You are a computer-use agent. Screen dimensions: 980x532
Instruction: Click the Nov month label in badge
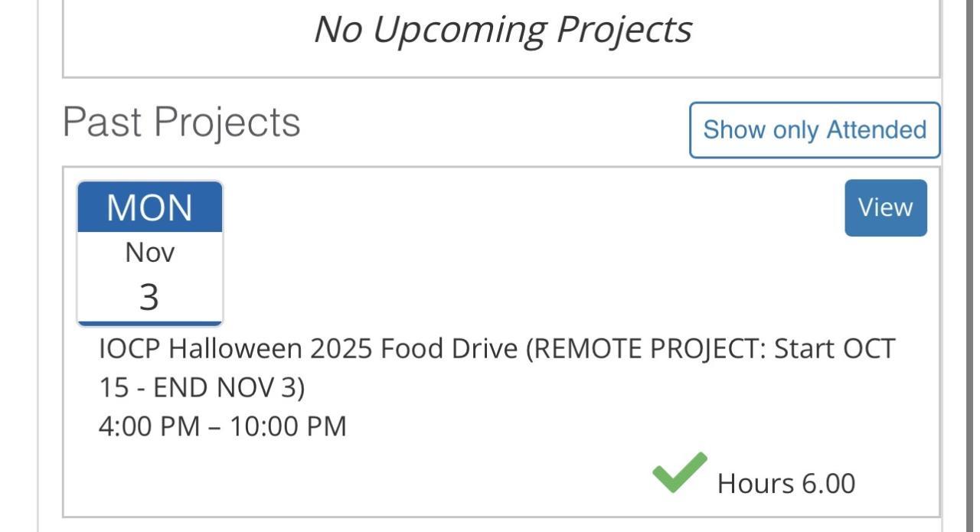(x=150, y=253)
